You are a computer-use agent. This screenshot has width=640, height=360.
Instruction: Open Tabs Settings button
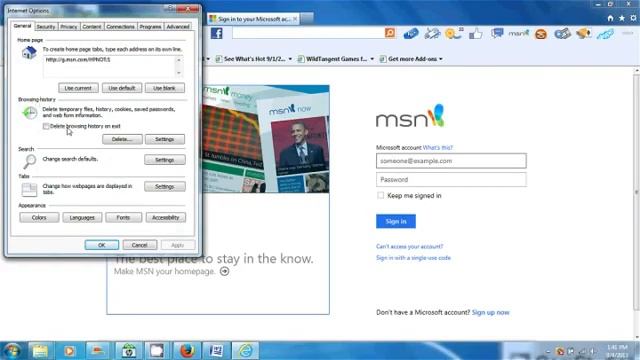[164, 187]
